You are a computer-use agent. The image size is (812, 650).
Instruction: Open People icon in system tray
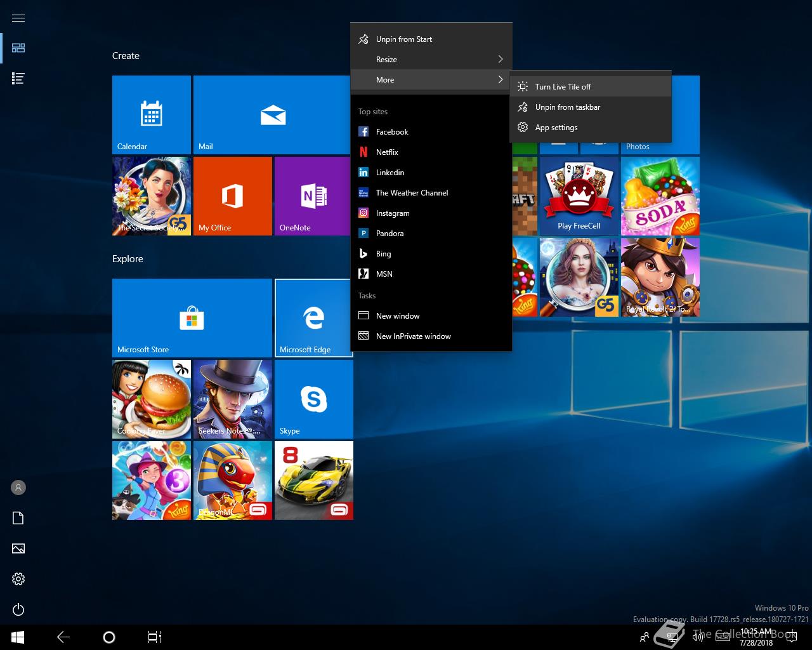click(645, 637)
